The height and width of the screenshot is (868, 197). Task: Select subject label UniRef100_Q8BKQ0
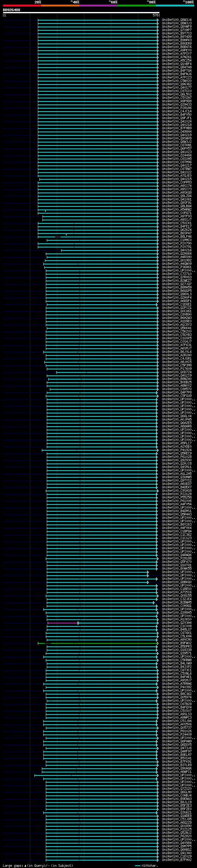(177, 582)
